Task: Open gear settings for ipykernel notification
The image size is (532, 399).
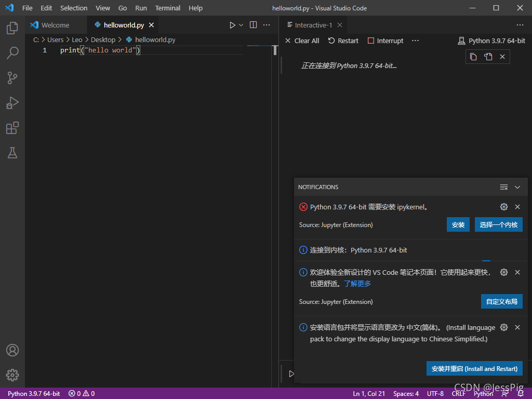Action: pyautogui.click(x=504, y=207)
